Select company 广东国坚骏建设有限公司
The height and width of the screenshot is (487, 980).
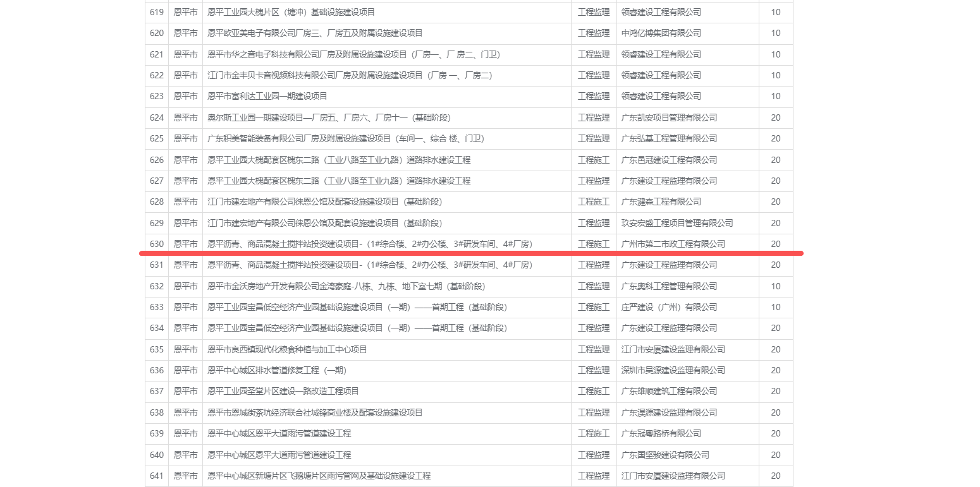(665, 455)
